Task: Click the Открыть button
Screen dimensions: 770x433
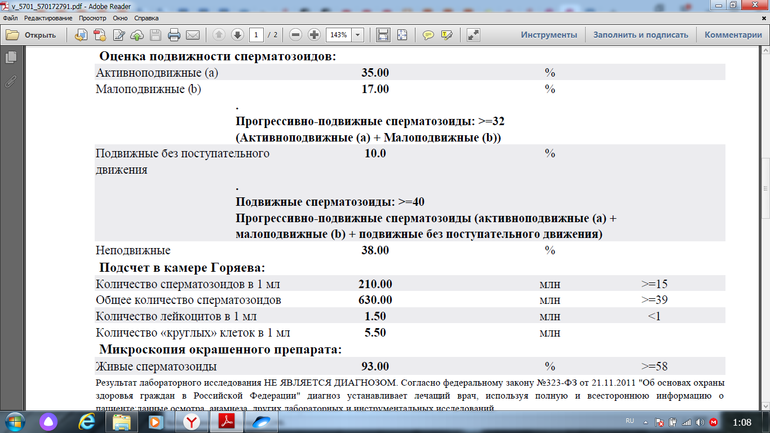Action: click(32, 35)
